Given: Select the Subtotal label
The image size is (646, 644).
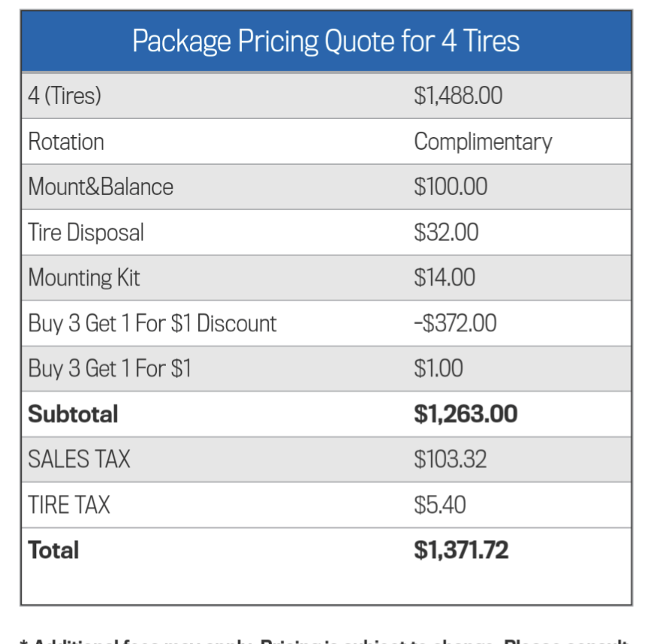Looking at the screenshot, I should coord(73,414).
